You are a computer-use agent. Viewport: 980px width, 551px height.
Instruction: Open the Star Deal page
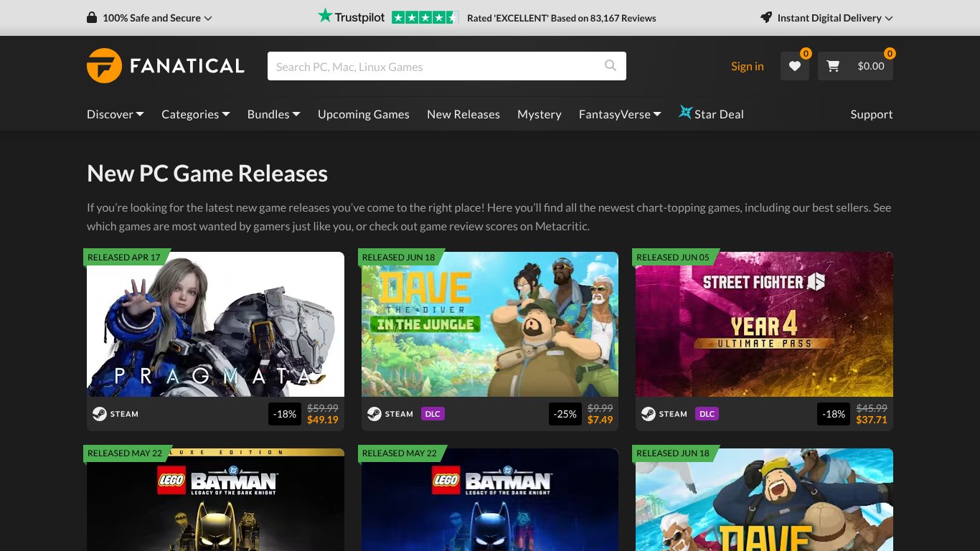(711, 114)
